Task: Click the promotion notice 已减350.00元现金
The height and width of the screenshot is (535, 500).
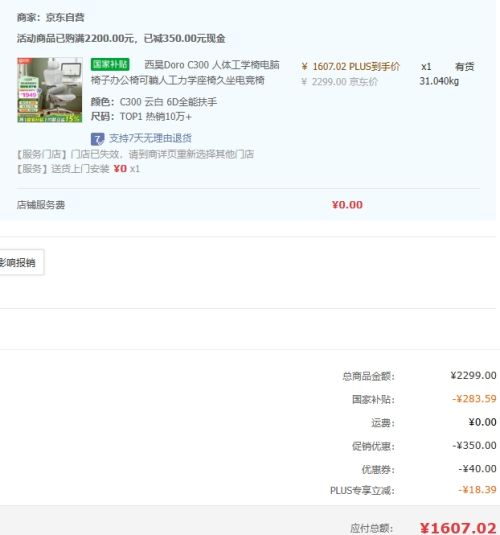Action: coord(185,38)
